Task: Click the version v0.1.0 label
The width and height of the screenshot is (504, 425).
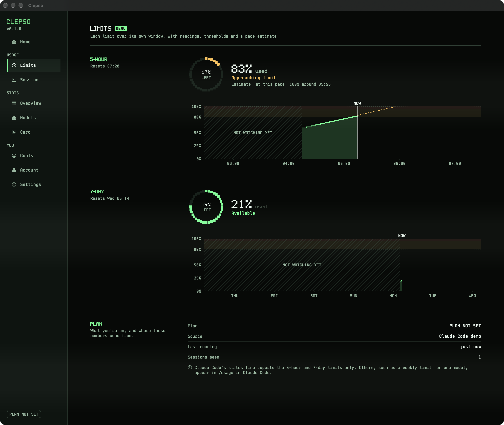Action: tap(14, 29)
